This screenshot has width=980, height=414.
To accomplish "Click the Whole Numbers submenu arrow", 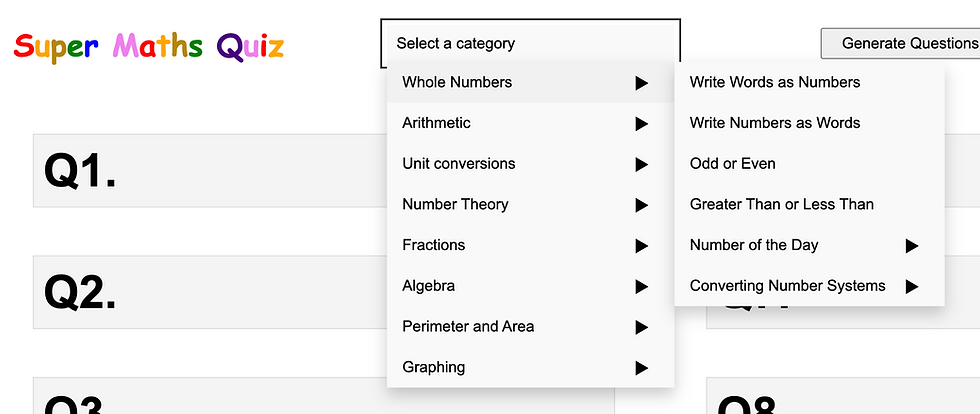I will [641, 83].
